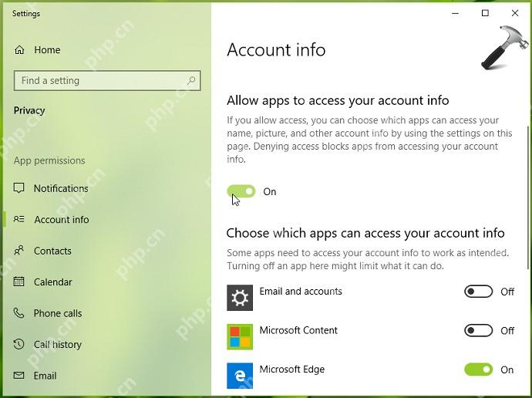Click the Privacy heading text
The image size is (532, 398).
pos(29,110)
